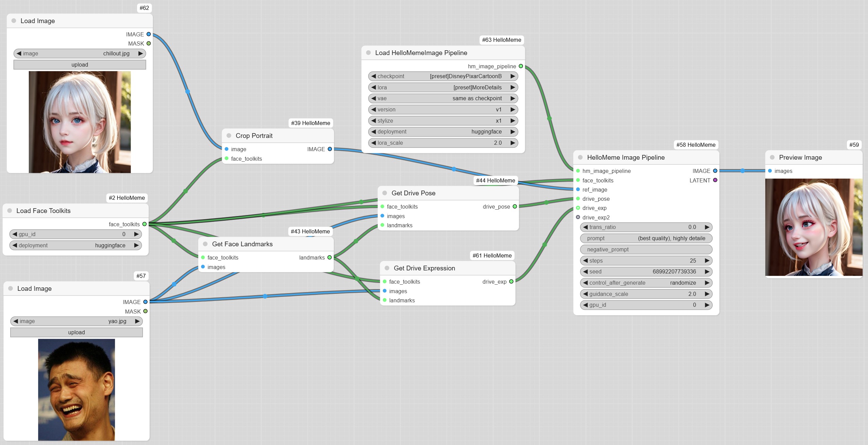
Task: Collapse the Get Drive Expression node dot
Action: [387, 268]
